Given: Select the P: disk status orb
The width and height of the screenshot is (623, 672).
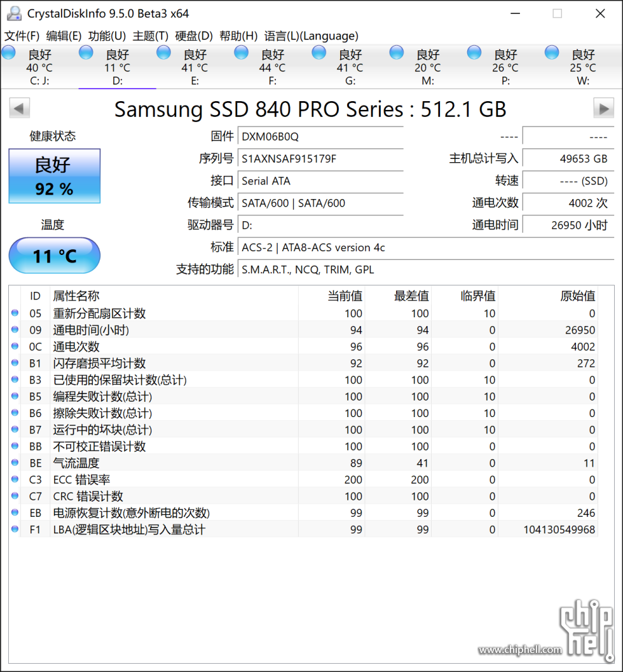Looking at the screenshot, I should click(x=474, y=53).
